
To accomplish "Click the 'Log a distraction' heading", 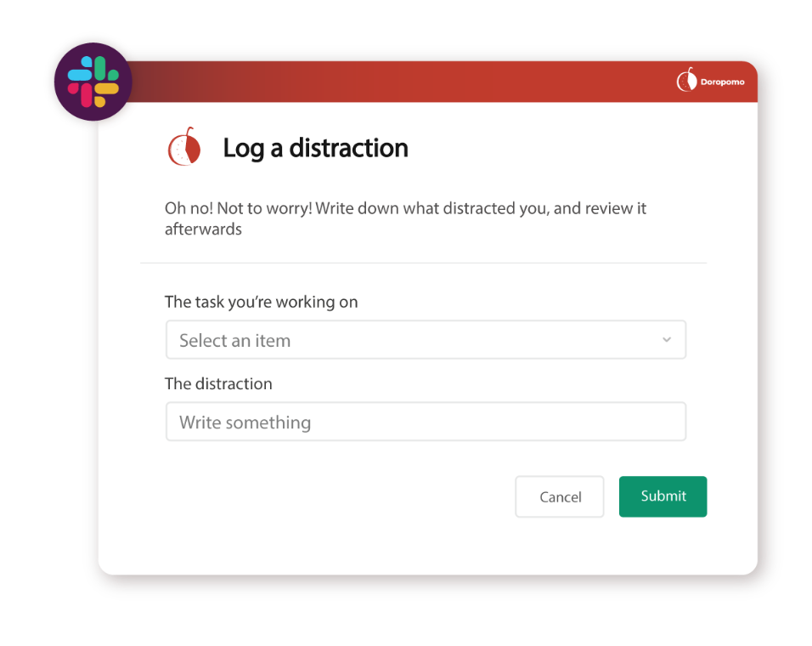I will coord(315,149).
